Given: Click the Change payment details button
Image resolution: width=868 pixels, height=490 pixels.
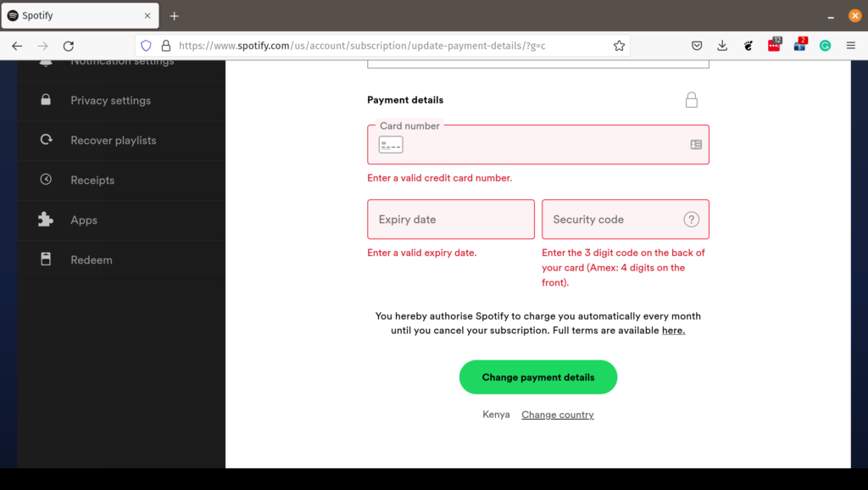Looking at the screenshot, I should [538, 377].
